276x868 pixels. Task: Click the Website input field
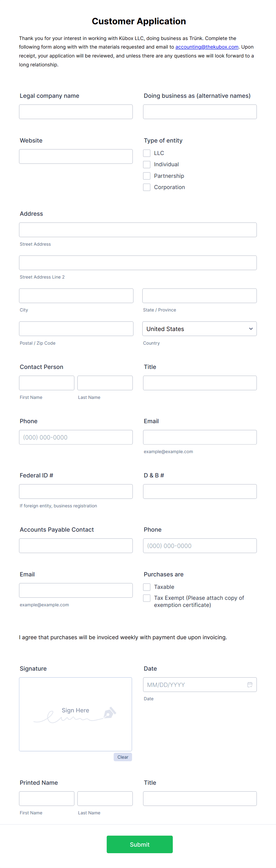[x=76, y=156]
